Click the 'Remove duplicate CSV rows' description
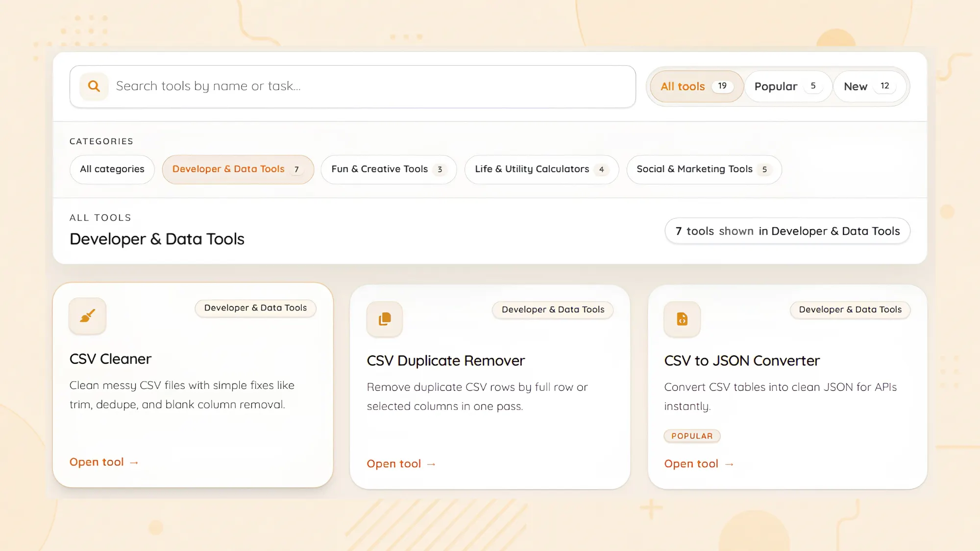The image size is (980, 551). 477,397
